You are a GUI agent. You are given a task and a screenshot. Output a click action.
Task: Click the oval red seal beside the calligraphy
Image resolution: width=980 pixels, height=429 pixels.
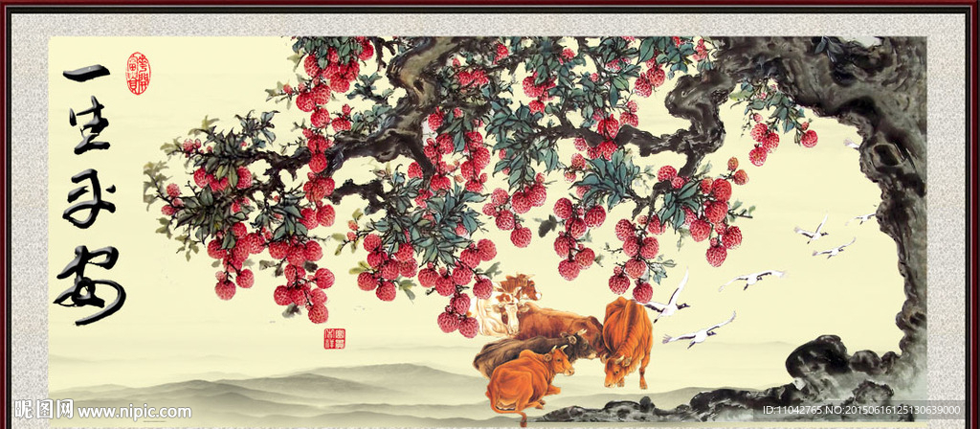(x=138, y=73)
